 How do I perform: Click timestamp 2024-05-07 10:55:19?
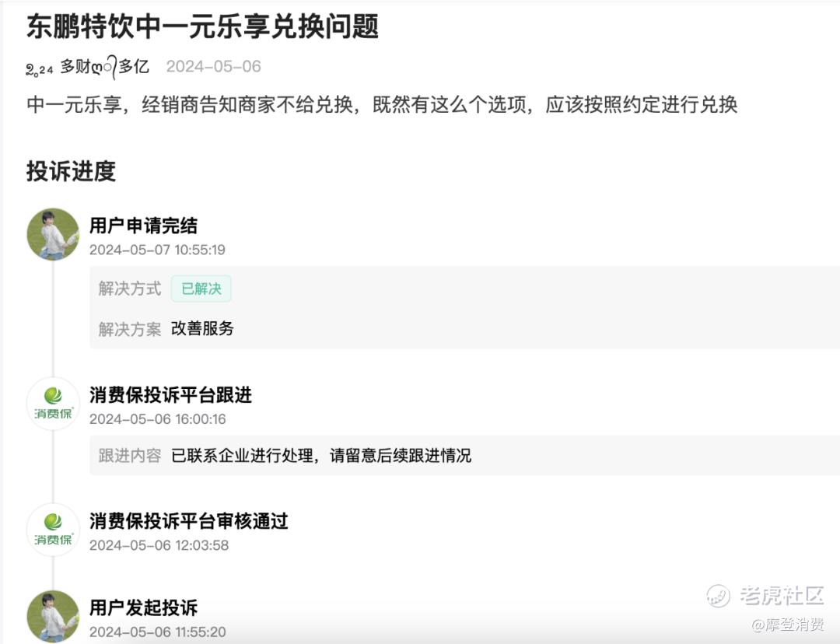point(157,250)
